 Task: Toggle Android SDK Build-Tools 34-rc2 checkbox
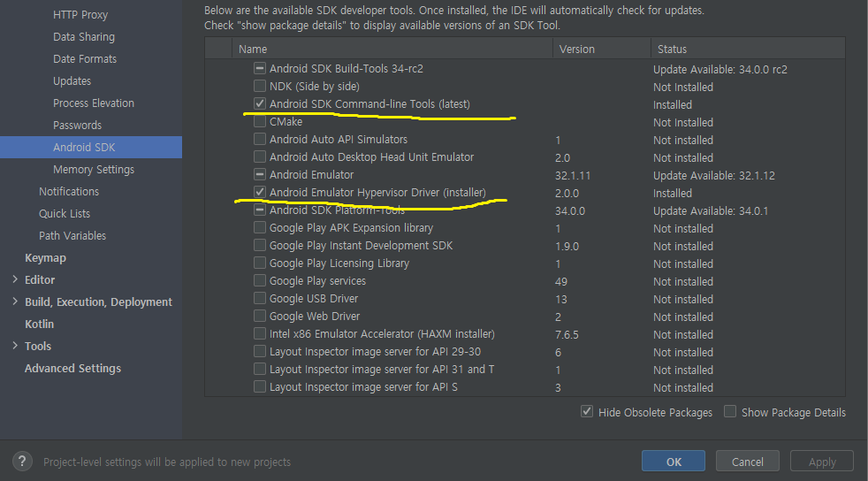tap(260, 68)
